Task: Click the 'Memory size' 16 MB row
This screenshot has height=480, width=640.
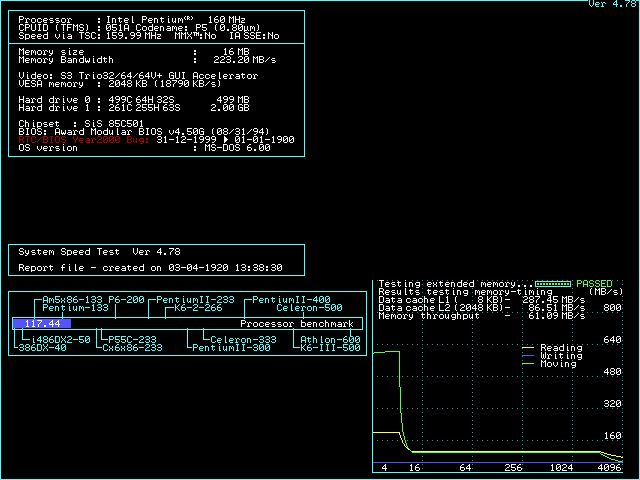Action: [x=134, y=52]
